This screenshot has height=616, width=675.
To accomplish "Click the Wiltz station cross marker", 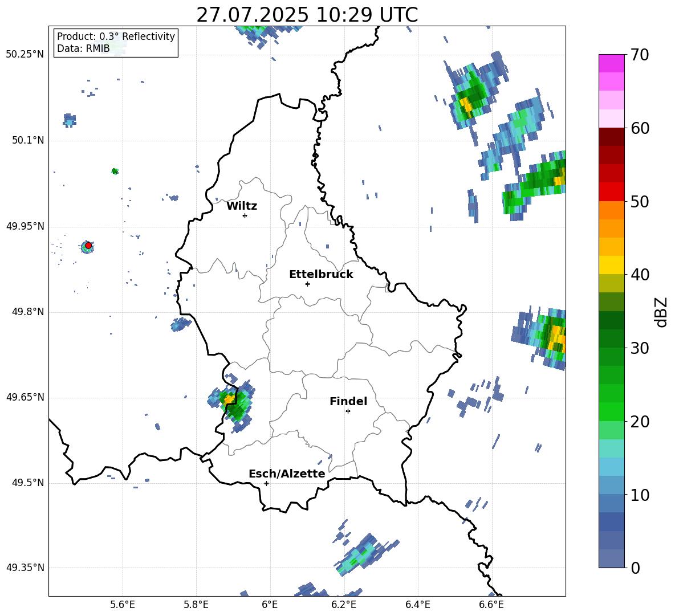I will tap(245, 215).
